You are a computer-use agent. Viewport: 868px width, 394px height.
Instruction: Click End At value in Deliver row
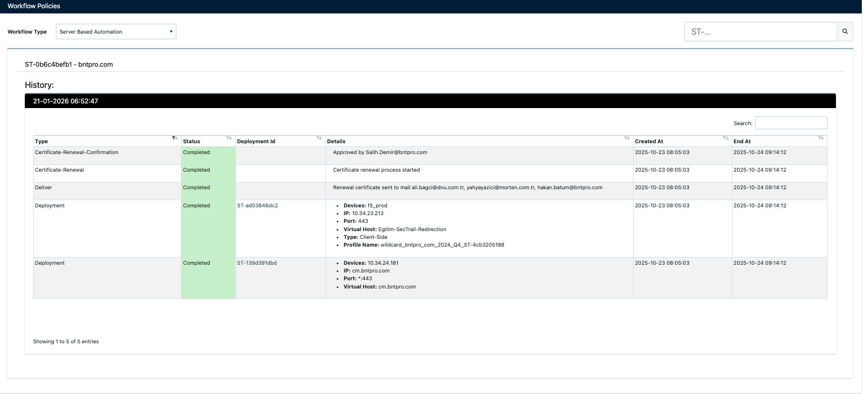coord(760,187)
